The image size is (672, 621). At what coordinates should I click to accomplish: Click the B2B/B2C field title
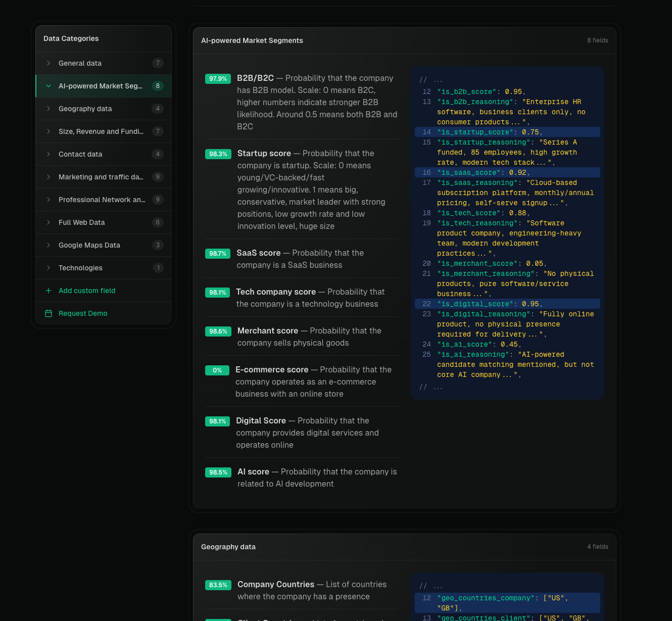coord(255,78)
